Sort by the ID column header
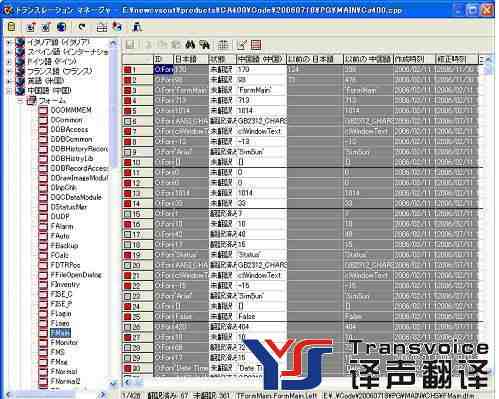Screen dimensions: 499x399 pos(163,59)
